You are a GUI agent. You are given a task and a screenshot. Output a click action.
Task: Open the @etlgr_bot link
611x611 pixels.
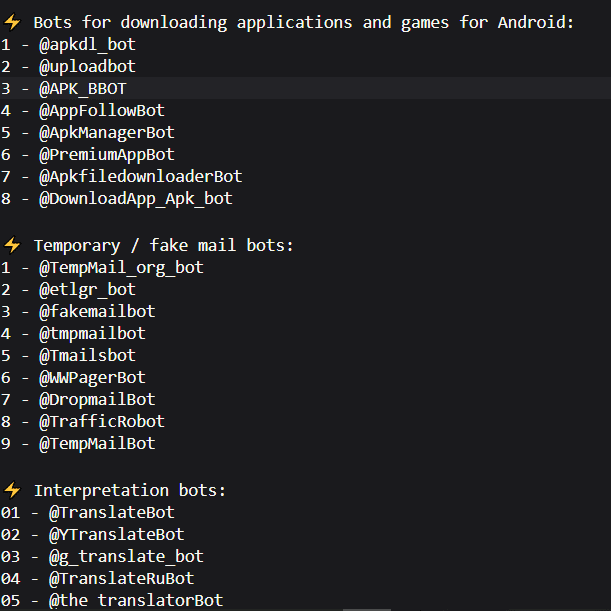87,289
